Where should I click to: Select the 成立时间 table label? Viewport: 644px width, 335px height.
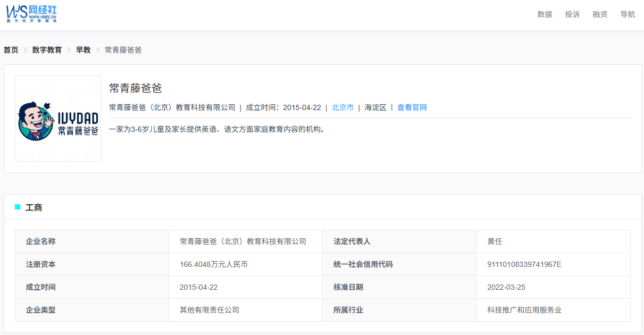40,287
